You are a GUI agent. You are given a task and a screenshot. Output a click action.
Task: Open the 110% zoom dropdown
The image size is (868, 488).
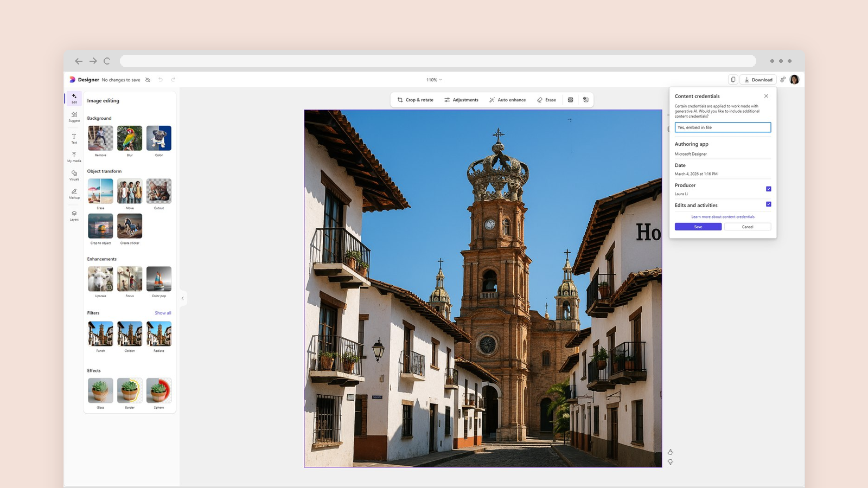434,80
